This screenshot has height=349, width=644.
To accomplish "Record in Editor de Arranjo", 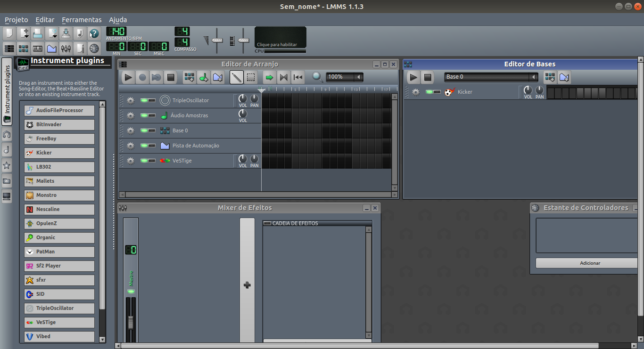I will (x=142, y=77).
